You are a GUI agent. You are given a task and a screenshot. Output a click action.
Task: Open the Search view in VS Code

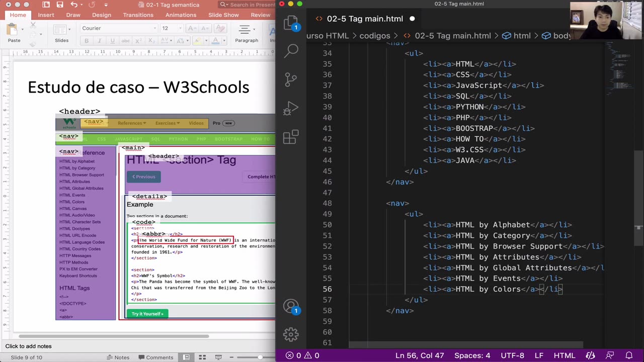click(x=291, y=51)
